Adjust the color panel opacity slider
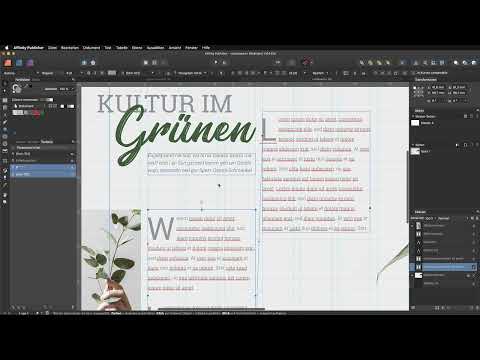The width and height of the screenshot is (480, 360). (51, 89)
